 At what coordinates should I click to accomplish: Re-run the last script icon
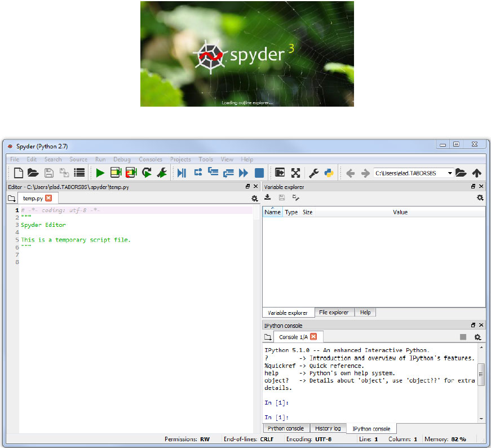(147, 173)
